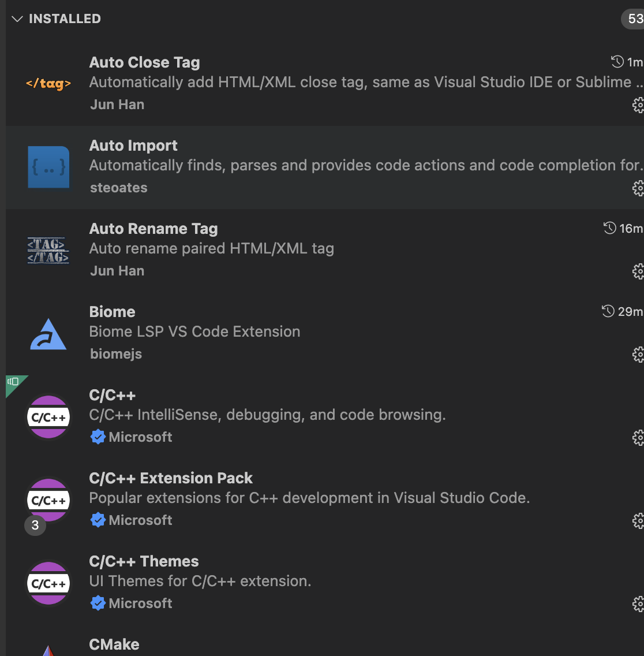644x656 pixels.
Task: Click the steoates publisher name
Action: coord(119,188)
